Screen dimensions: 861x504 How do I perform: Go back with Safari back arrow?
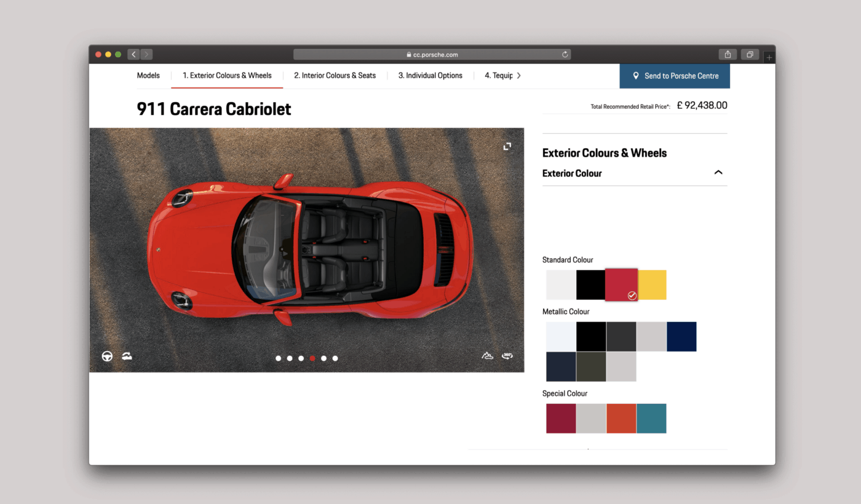pyautogui.click(x=133, y=55)
